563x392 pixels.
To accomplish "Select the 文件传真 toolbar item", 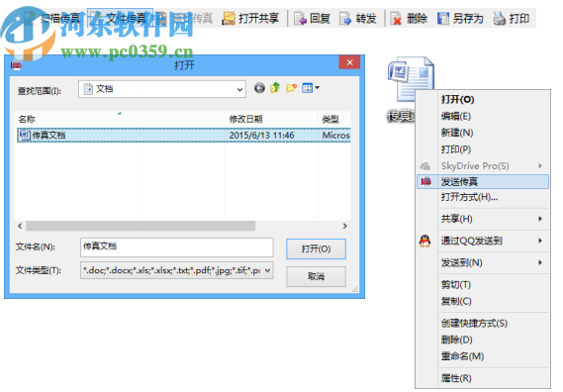I will point(120,18).
